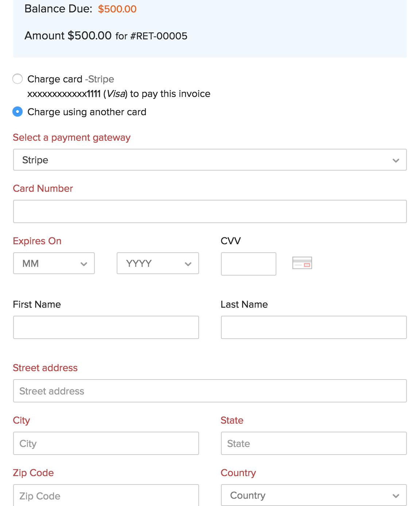
Task: Open the payment gateway Stripe dropdown
Action: 210,160
